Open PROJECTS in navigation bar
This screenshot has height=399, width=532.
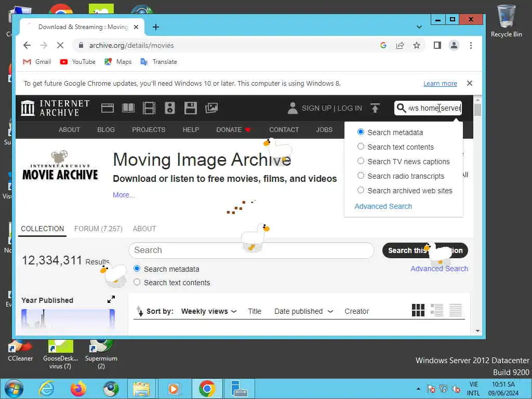[149, 129]
